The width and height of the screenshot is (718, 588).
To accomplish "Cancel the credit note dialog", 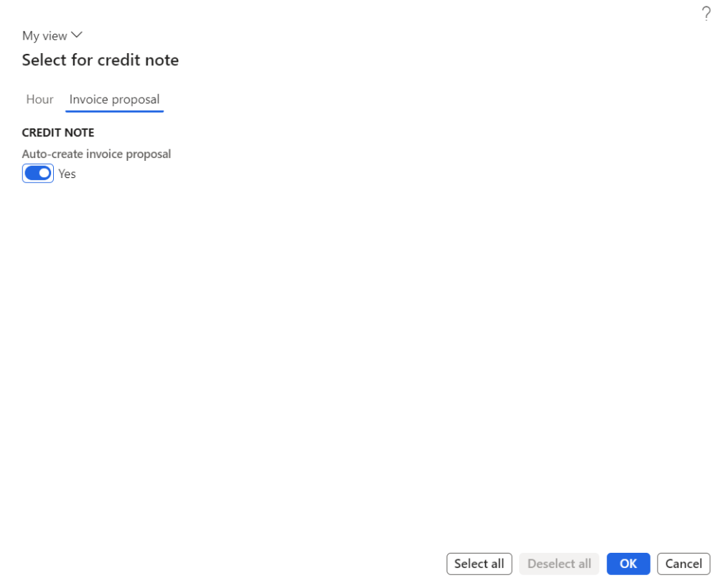I will (684, 564).
